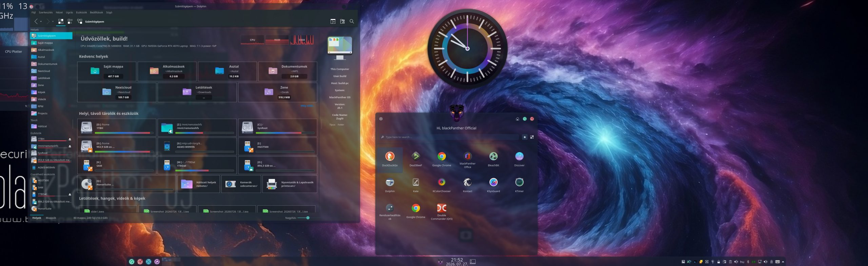Click the split view icon in Dolphin toolbar
Screen dimensions: 868x266
[333, 21]
